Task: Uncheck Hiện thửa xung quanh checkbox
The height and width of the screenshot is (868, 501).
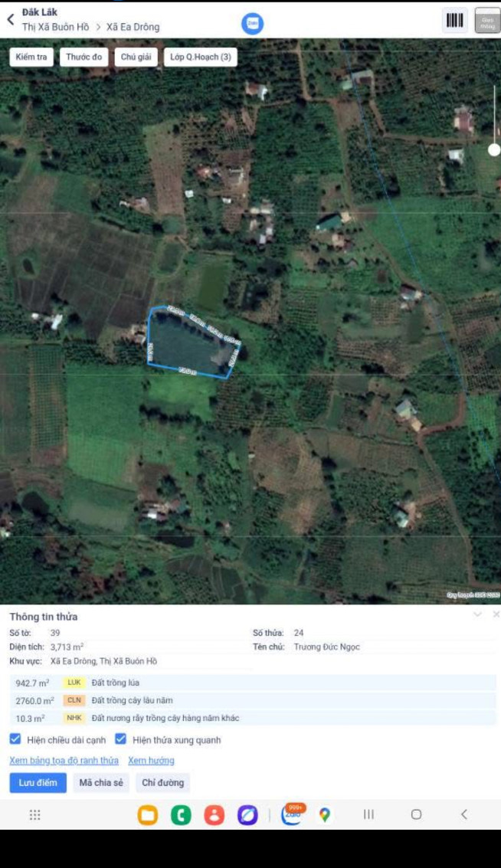Action: tap(121, 739)
